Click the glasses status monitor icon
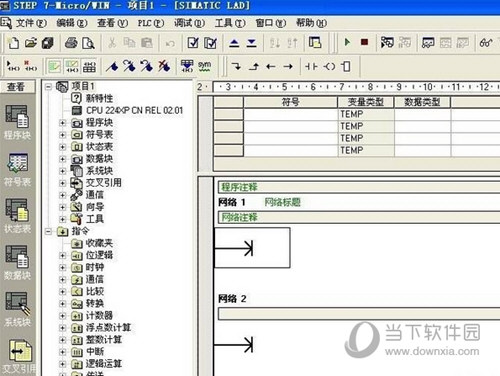The image size is (500, 376). click(486, 43)
